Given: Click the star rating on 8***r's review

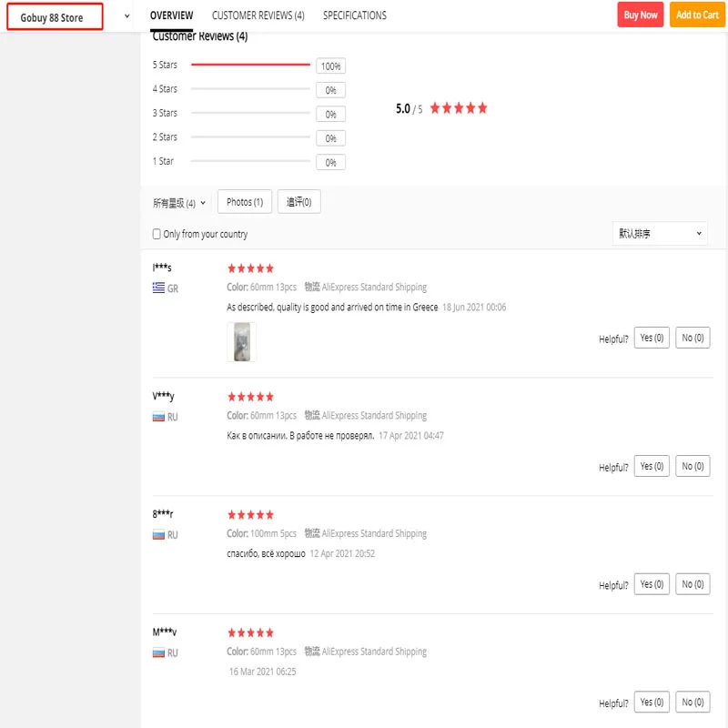Looking at the screenshot, I should (250, 515).
